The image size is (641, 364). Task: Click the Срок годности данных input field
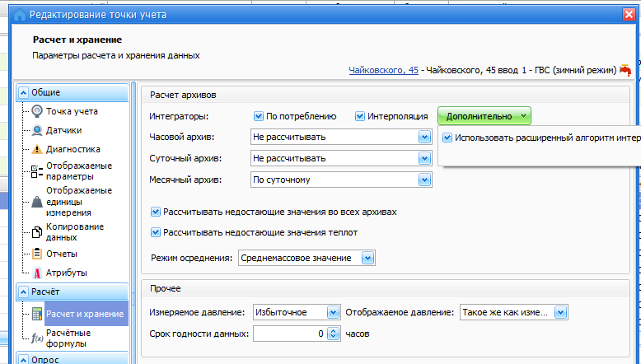click(x=288, y=334)
